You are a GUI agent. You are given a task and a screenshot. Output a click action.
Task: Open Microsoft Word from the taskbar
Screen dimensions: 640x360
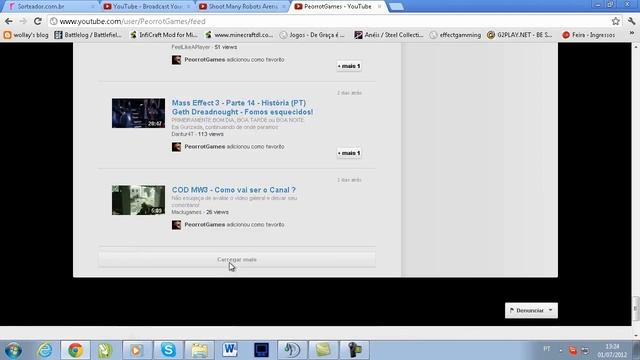pyautogui.click(x=230, y=350)
